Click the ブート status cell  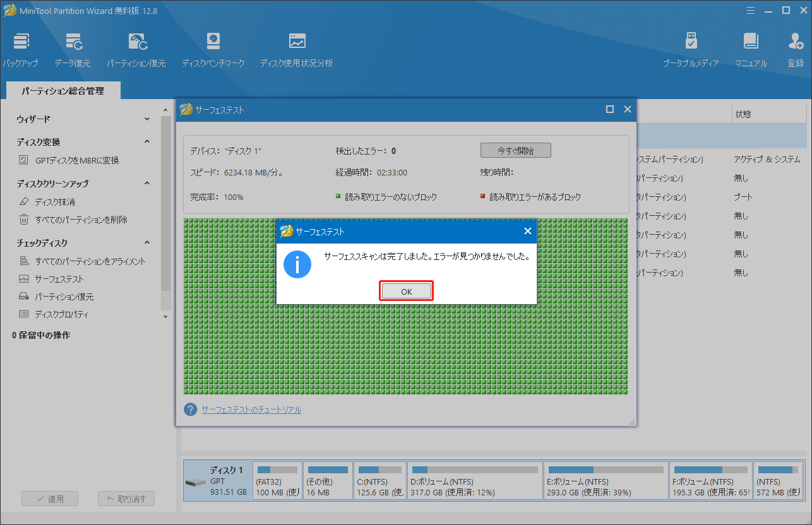(743, 197)
